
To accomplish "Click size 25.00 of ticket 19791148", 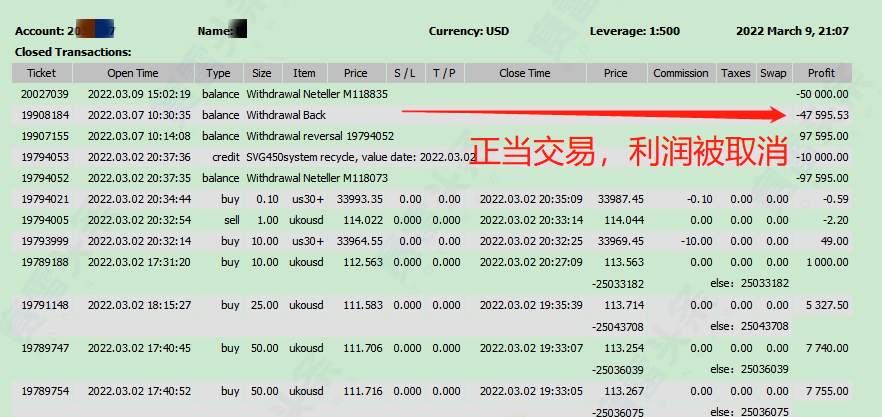I will tap(264, 306).
